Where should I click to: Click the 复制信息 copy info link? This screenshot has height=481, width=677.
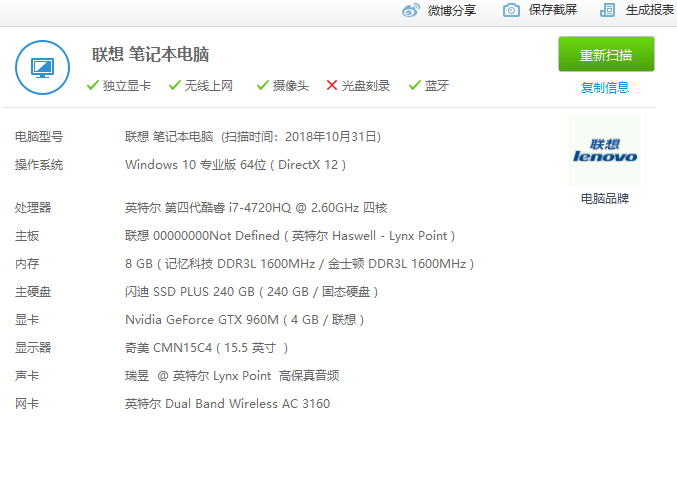click(604, 88)
